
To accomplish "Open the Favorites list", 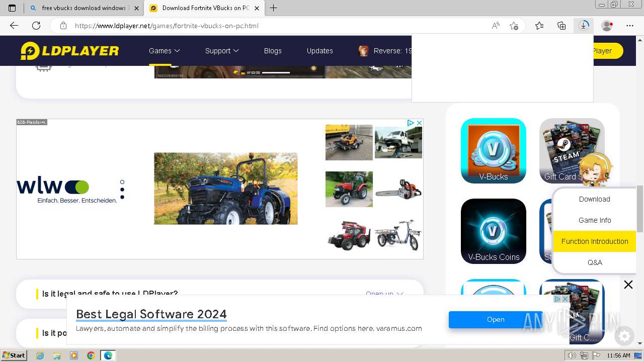I will click(x=539, y=26).
